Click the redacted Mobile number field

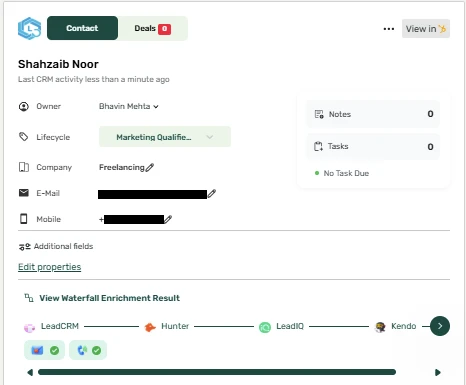(x=134, y=219)
